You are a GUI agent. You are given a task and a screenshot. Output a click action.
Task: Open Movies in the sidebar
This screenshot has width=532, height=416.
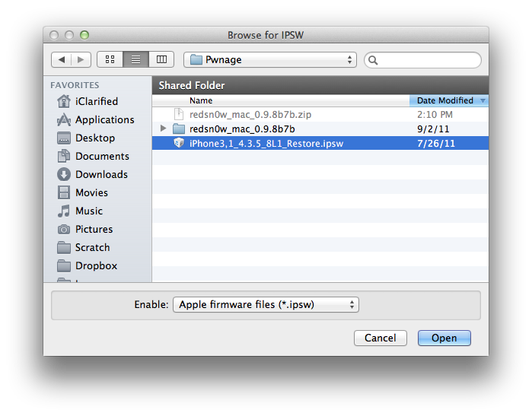[82, 193]
